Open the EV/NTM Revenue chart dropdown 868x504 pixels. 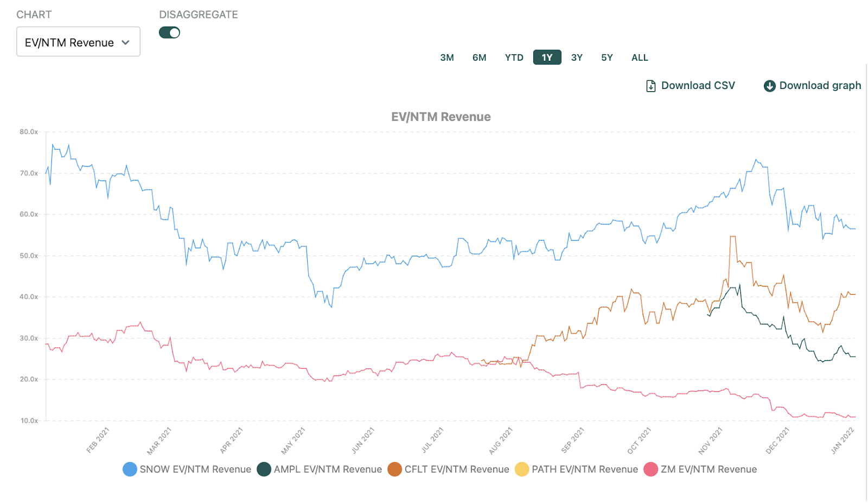(78, 42)
